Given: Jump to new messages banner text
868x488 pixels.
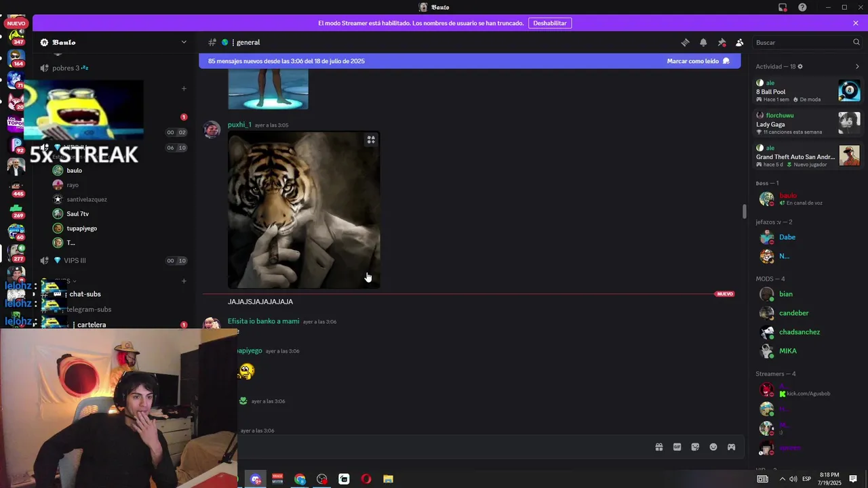Looking at the screenshot, I should coord(286,61).
